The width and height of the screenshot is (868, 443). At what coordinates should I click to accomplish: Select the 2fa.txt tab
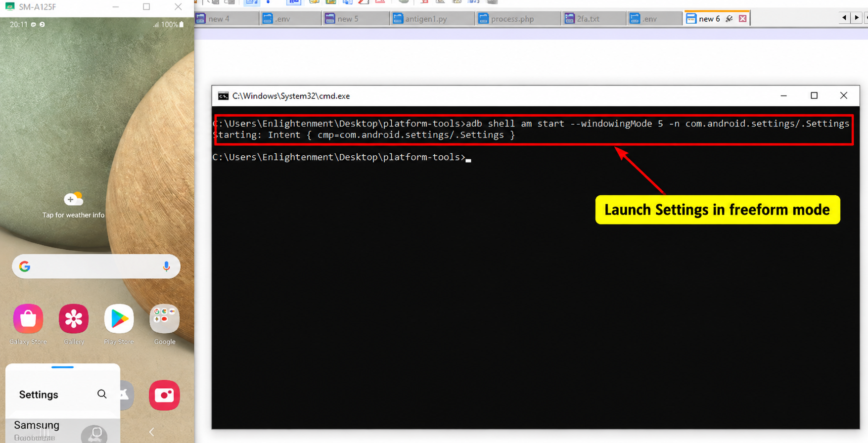tap(595, 19)
